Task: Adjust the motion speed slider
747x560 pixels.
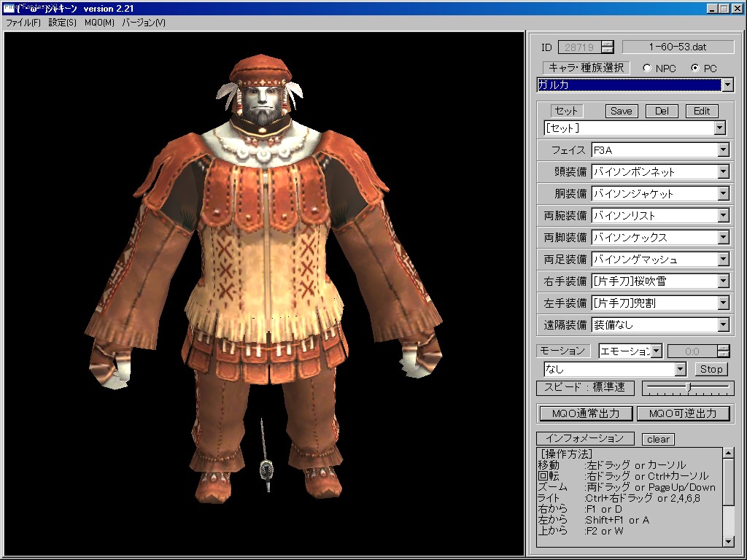Action: point(689,388)
